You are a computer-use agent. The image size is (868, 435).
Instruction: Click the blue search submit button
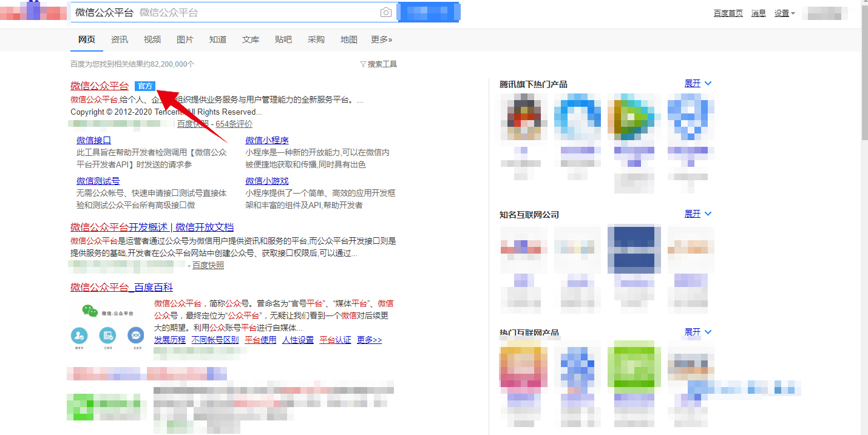tap(429, 13)
